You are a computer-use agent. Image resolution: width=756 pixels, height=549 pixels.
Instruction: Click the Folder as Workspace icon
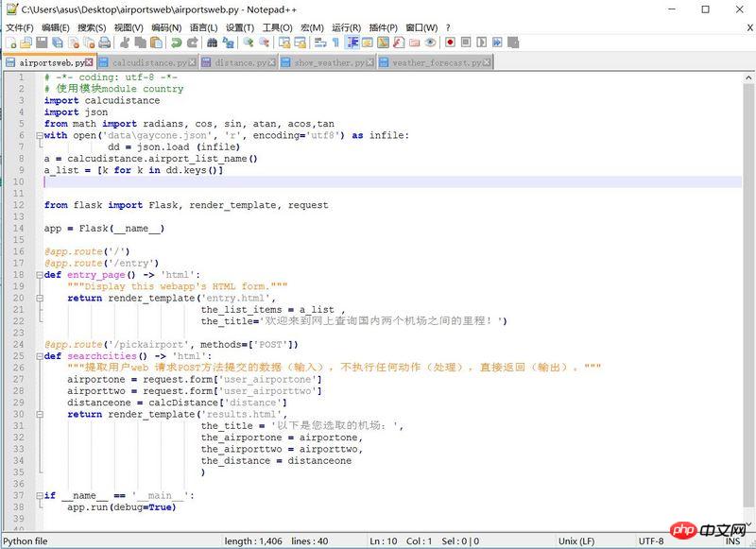click(x=415, y=43)
